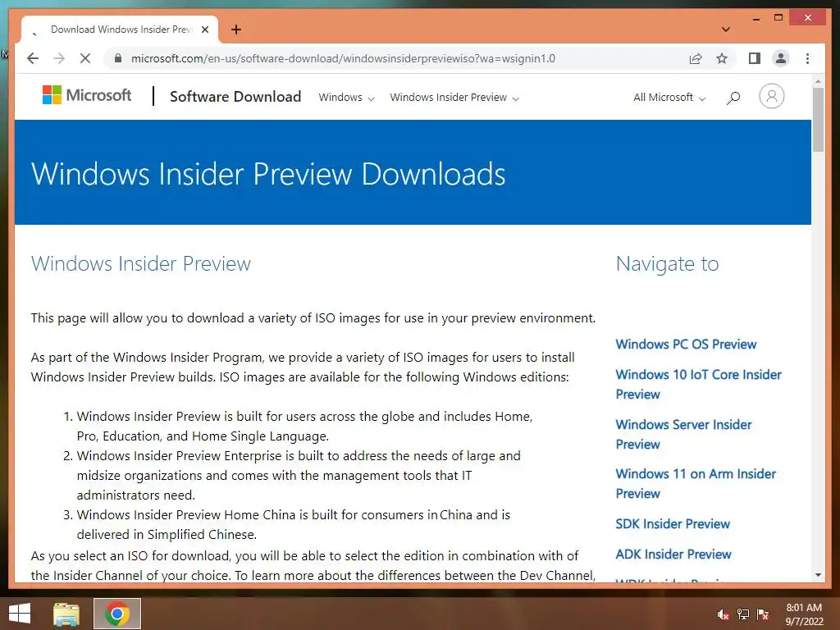Open taskbar clock 8:01 AM
The image size is (840, 630).
point(804,614)
